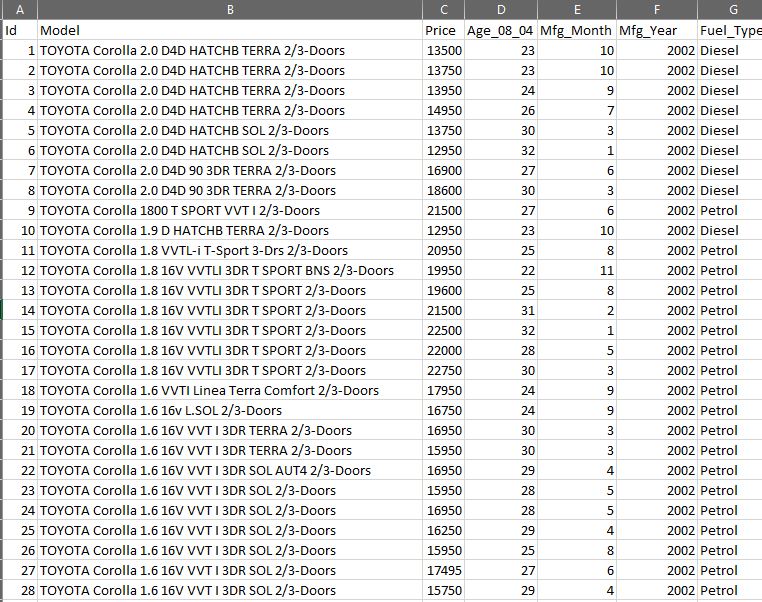Screen dimensions: 762x602
Task: Click the 'Mfg_Month' header cell
Action: click(x=577, y=30)
